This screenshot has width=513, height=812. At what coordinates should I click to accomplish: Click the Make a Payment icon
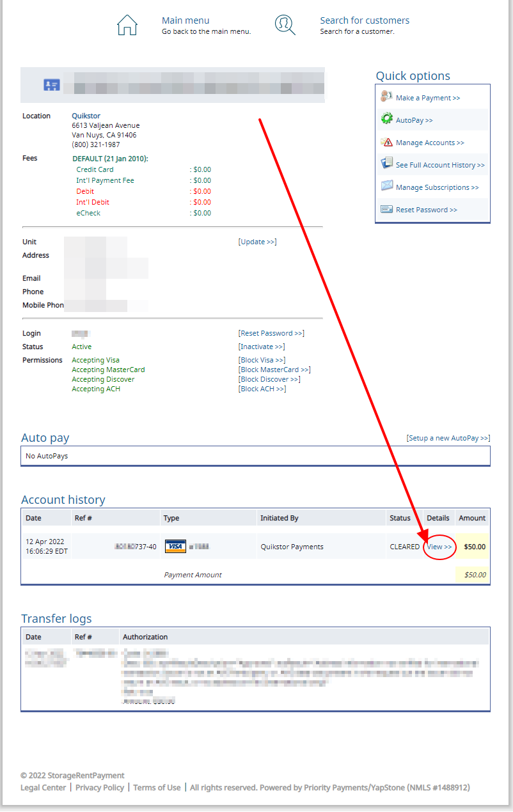pyautogui.click(x=386, y=97)
